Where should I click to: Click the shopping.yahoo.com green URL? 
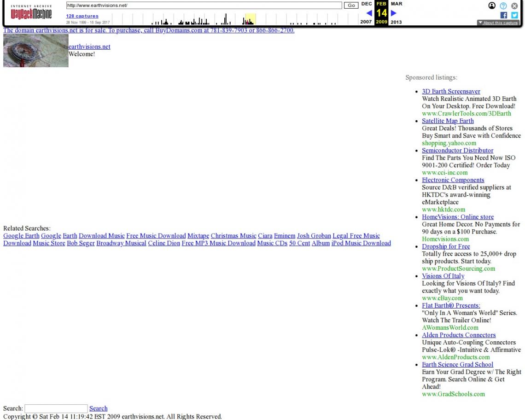449,143
